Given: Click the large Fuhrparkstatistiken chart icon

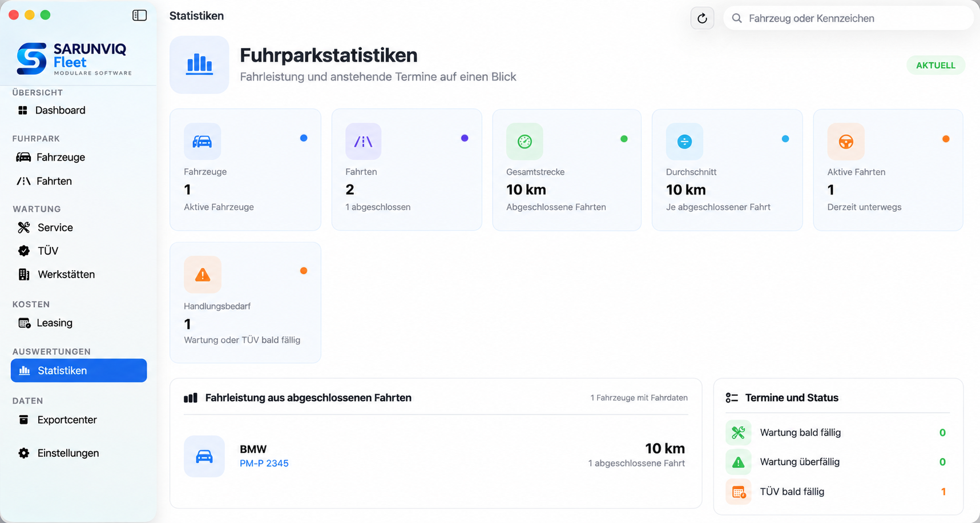Looking at the screenshot, I should pyautogui.click(x=199, y=65).
